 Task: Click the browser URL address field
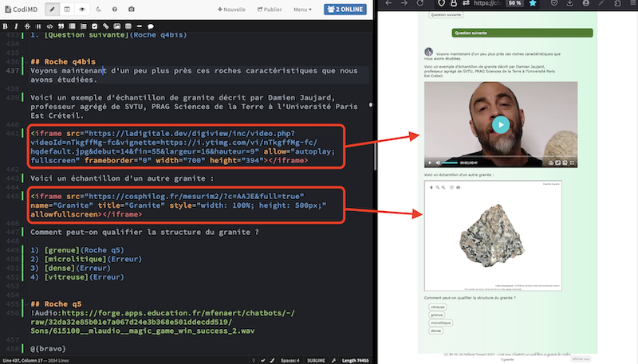tap(487, 3)
